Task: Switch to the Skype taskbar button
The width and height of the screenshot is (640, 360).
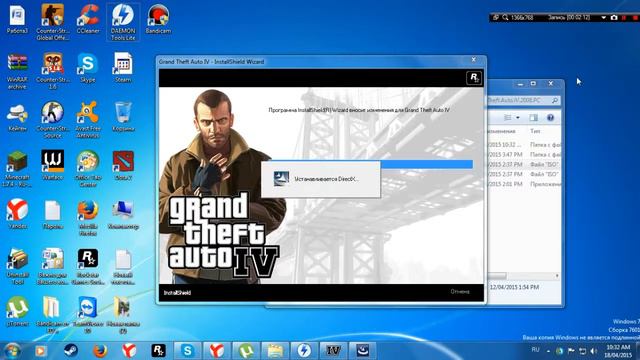Action: [187, 351]
